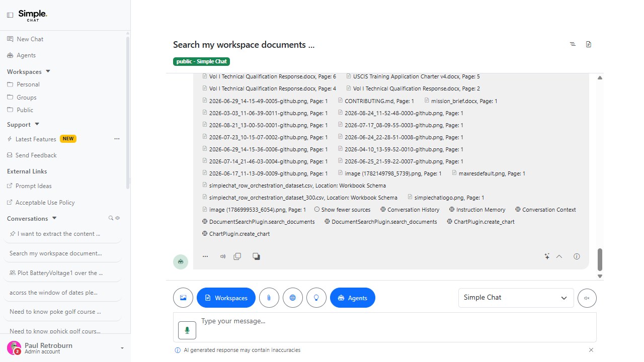The image size is (644, 362).
Task: Click the Simple Chat logo
Action: (33, 15)
